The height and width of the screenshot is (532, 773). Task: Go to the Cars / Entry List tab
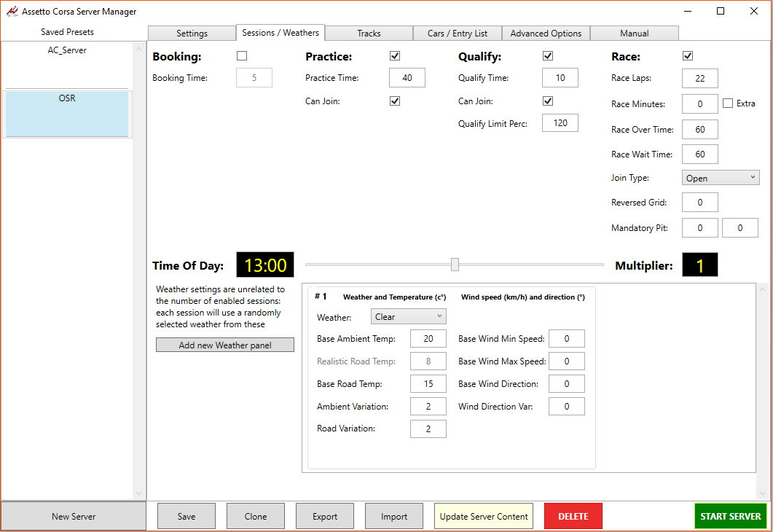(457, 33)
